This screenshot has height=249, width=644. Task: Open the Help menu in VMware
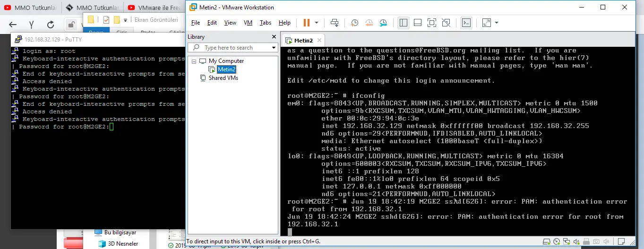click(284, 23)
